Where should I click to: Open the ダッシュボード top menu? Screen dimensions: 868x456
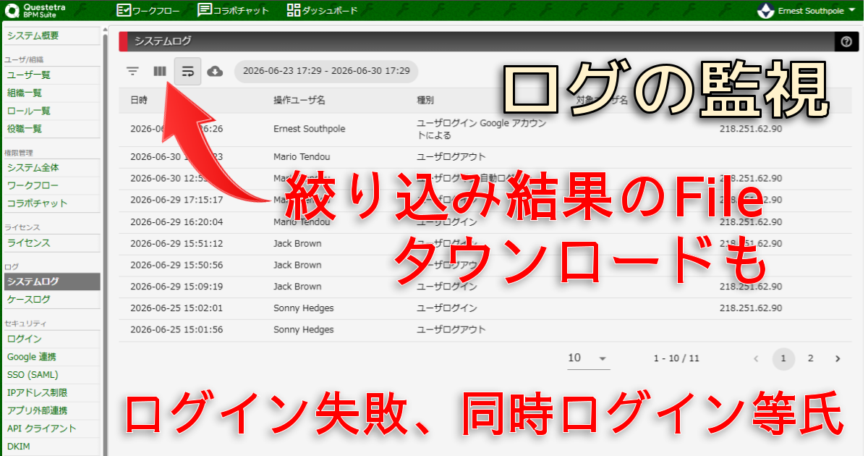323,11
